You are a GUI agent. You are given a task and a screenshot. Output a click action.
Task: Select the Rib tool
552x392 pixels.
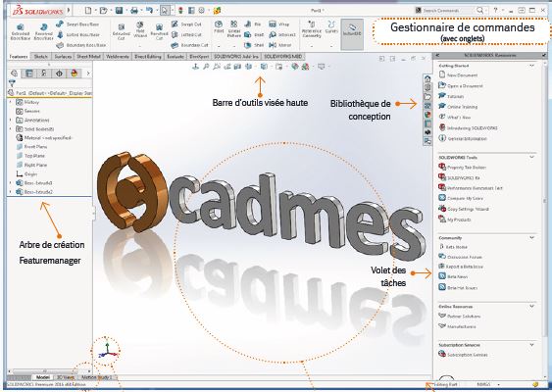[x=253, y=24]
